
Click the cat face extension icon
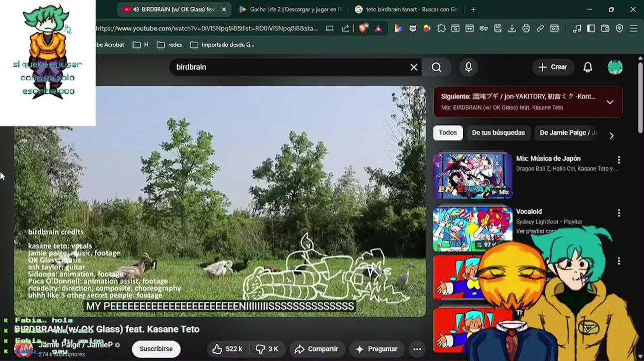coord(413,29)
